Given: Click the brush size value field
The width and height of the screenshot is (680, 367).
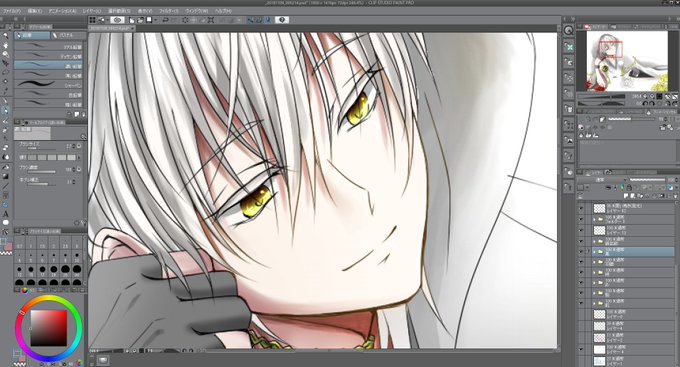Looking at the screenshot, I should [x=69, y=146].
